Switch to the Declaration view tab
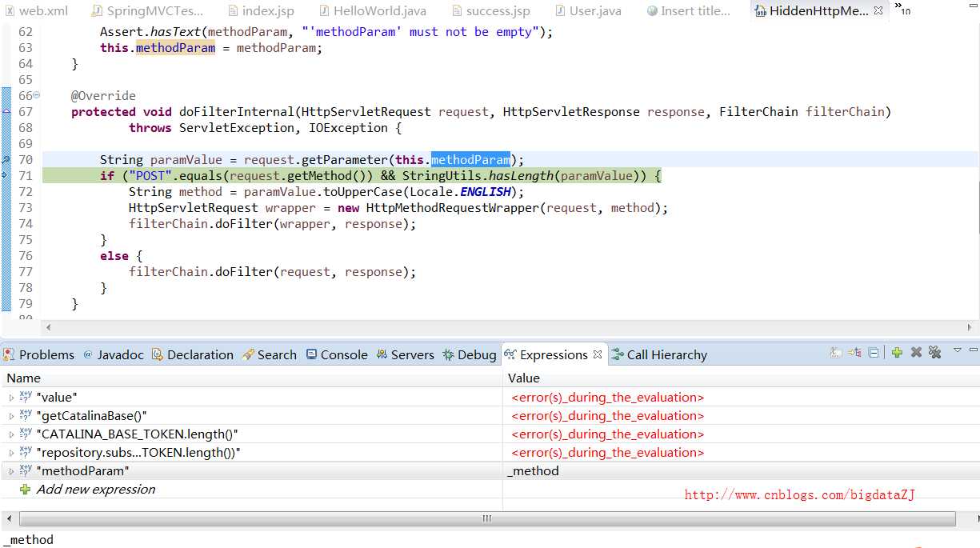The width and height of the screenshot is (980, 548). click(193, 354)
